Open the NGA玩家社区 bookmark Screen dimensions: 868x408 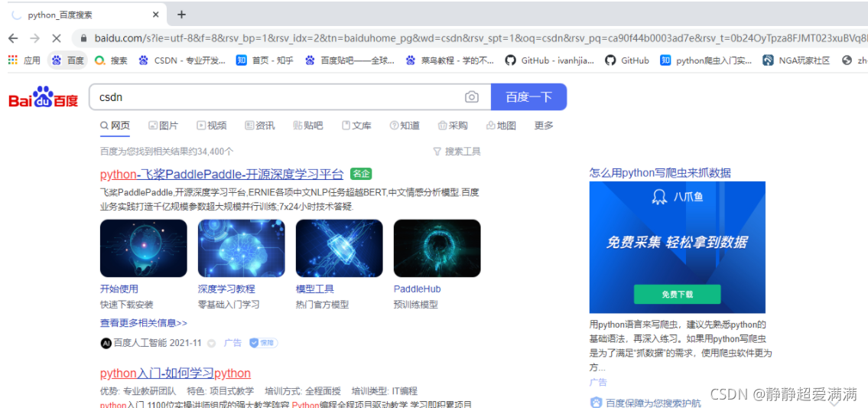click(x=797, y=60)
